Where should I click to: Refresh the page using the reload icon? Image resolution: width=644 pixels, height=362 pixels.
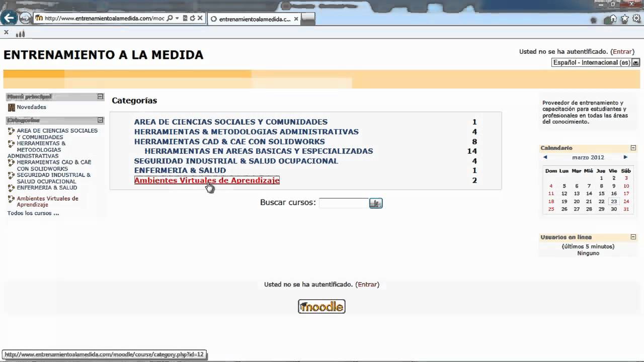point(192,18)
